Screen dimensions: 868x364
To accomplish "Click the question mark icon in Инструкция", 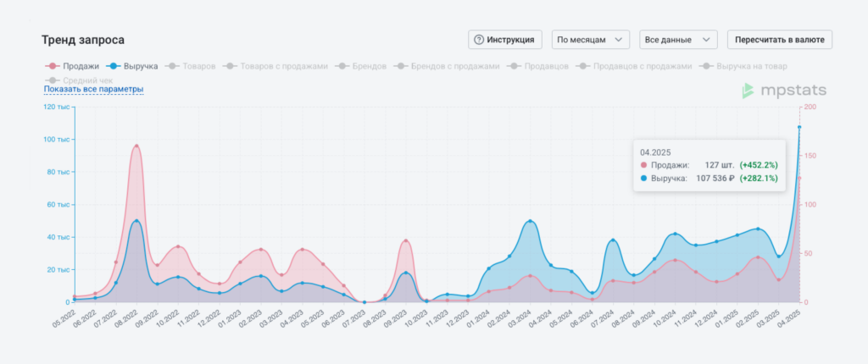I will tap(479, 40).
